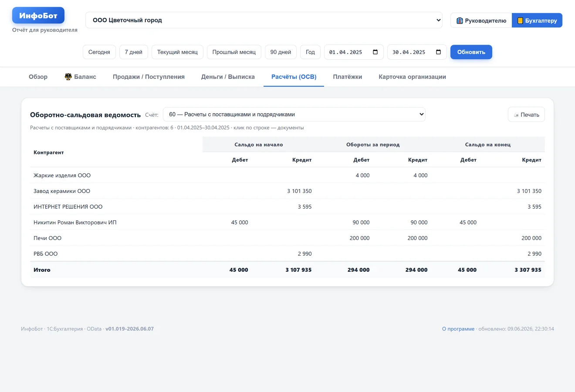Image resolution: width=575 pixels, height=392 pixels.
Task: Open the О программе link
Action: pyautogui.click(x=458, y=329)
